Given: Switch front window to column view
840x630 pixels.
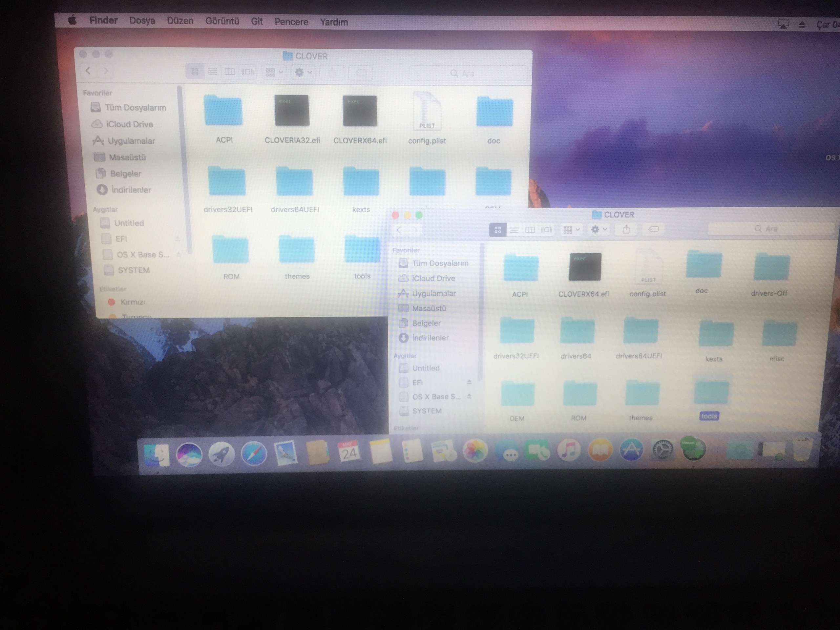Looking at the screenshot, I should 530,230.
